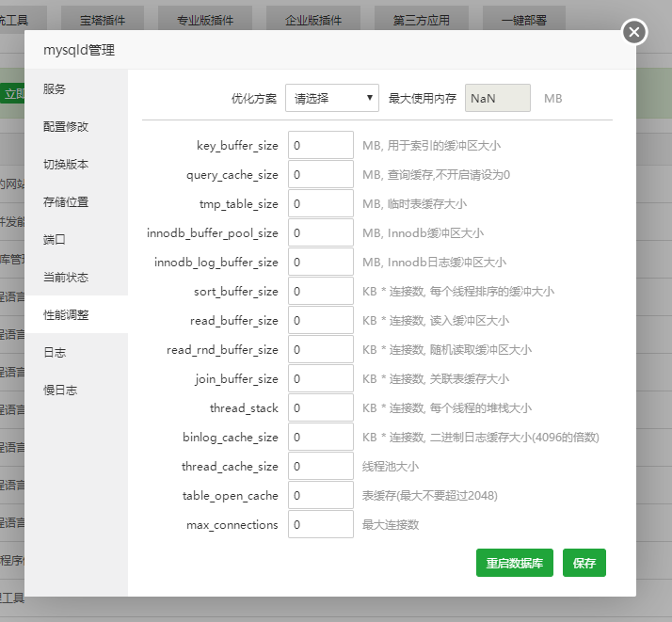Open 宝塔插件 tab behind dialog
672x622 pixels.
tap(103, 20)
